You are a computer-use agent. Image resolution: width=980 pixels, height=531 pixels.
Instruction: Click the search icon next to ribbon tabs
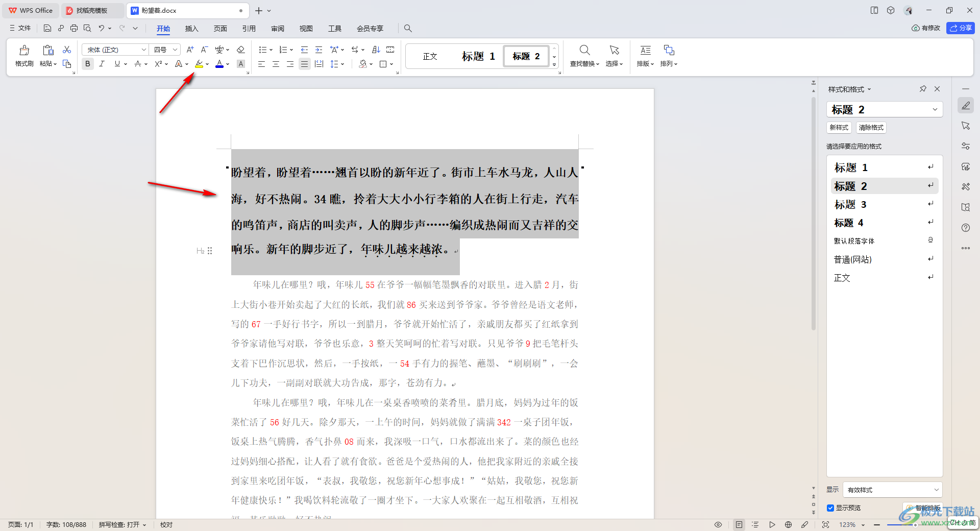408,28
